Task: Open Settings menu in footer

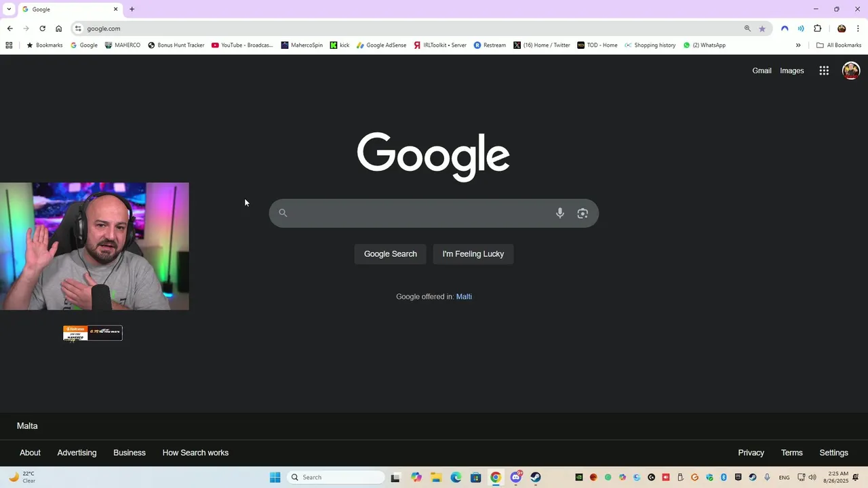Action: [x=833, y=453]
